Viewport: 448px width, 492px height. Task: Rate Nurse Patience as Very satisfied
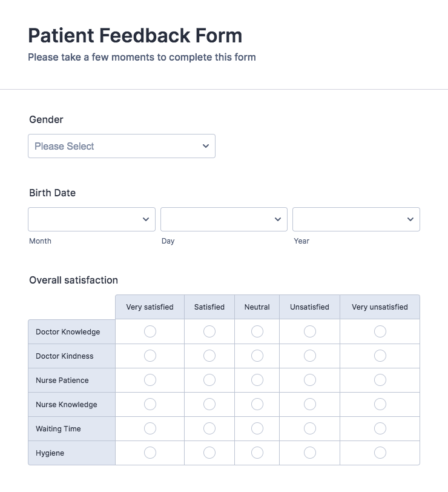(x=150, y=380)
